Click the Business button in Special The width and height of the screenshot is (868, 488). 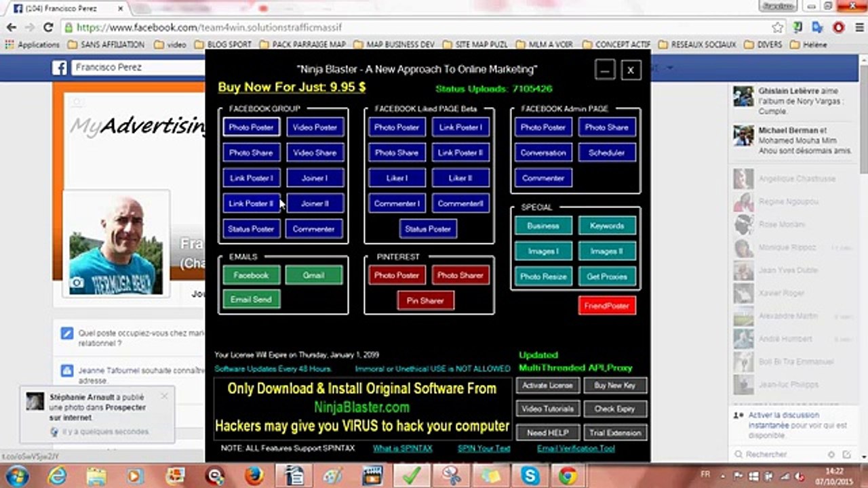pyautogui.click(x=543, y=226)
